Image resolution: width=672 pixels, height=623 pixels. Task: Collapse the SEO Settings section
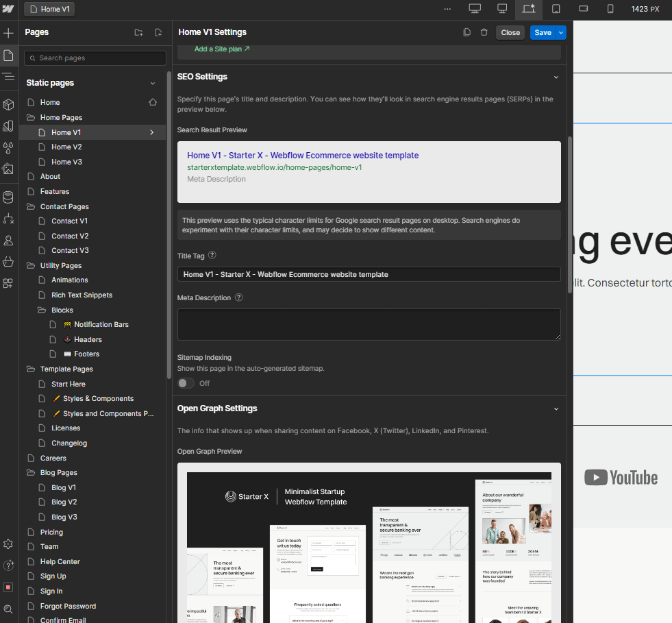(x=556, y=77)
